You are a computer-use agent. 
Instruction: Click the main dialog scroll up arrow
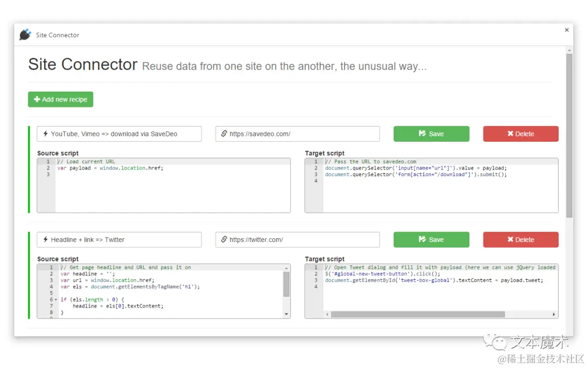[x=569, y=50]
